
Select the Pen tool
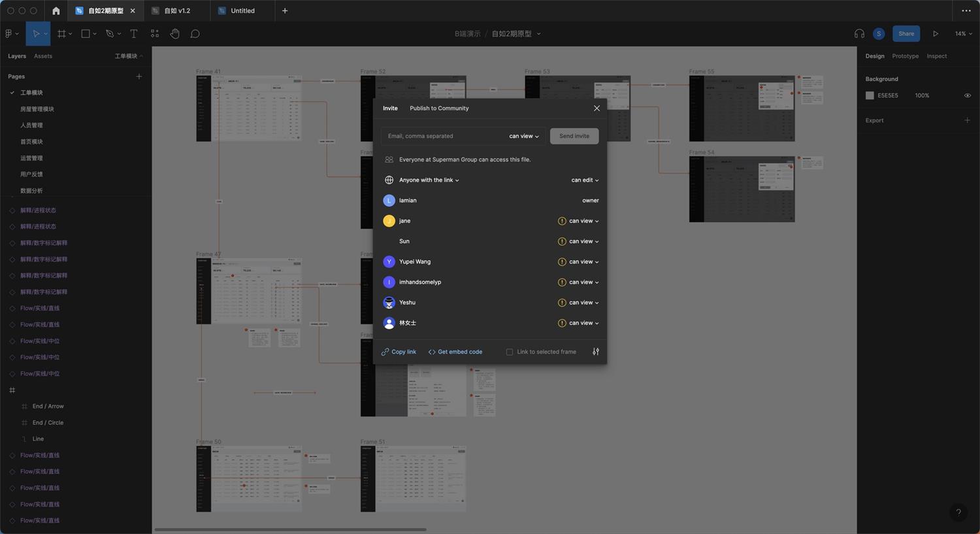tap(110, 33)
